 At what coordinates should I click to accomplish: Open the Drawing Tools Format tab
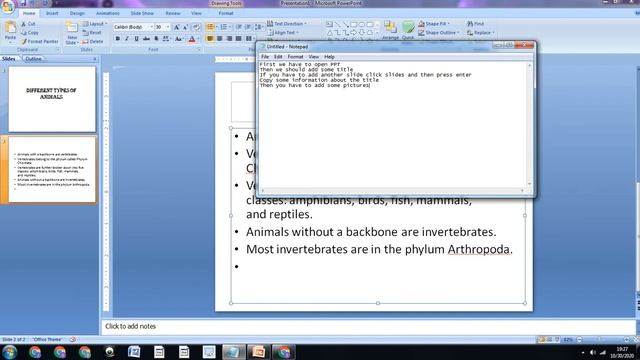click(x=226, y=13)
